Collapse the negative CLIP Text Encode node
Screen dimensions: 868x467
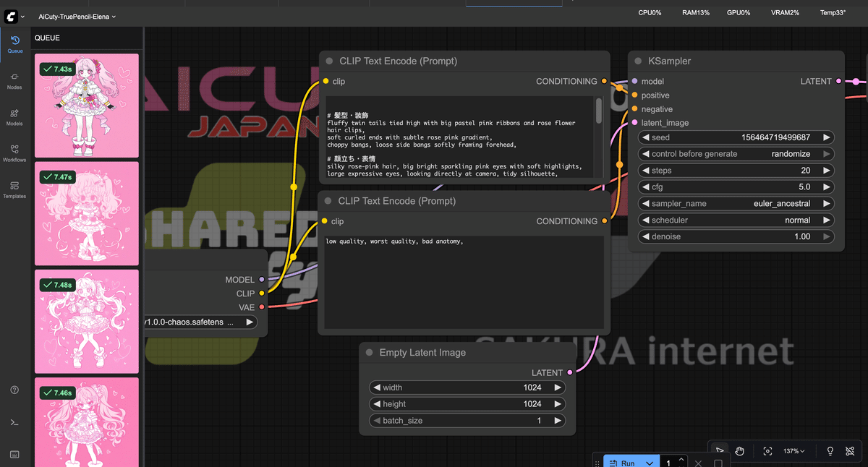coord(328,201)
